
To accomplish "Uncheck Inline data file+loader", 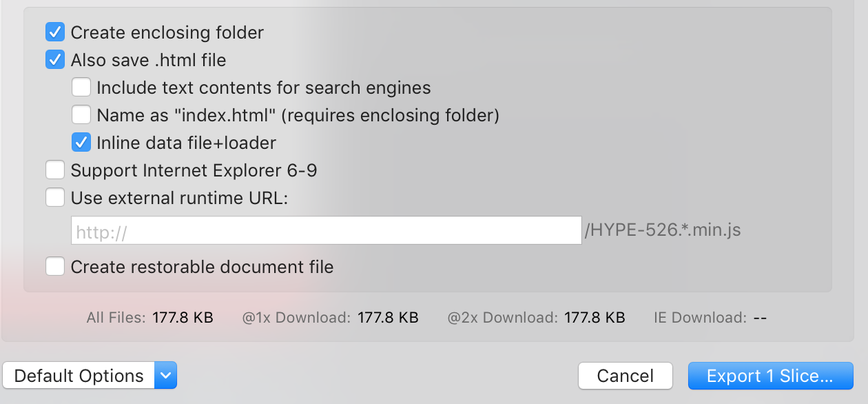I will click(x=81, y=143).
